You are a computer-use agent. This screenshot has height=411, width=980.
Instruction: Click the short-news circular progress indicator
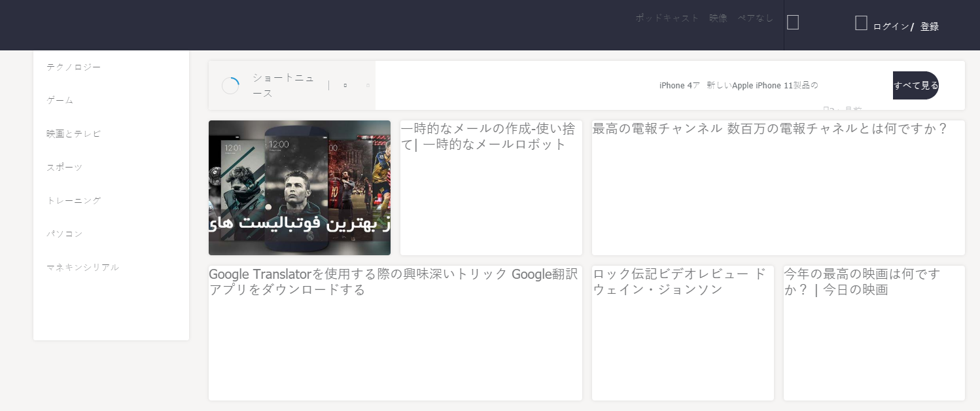coord(230,86)
